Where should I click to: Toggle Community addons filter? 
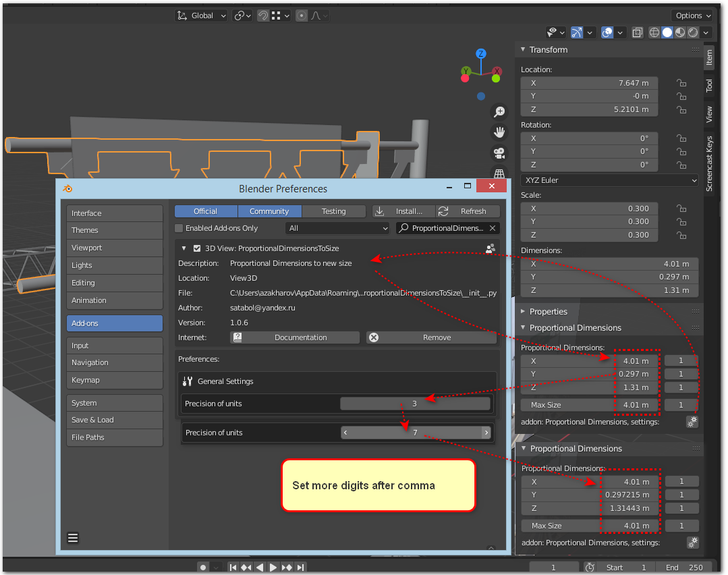(x=269, y=211)
